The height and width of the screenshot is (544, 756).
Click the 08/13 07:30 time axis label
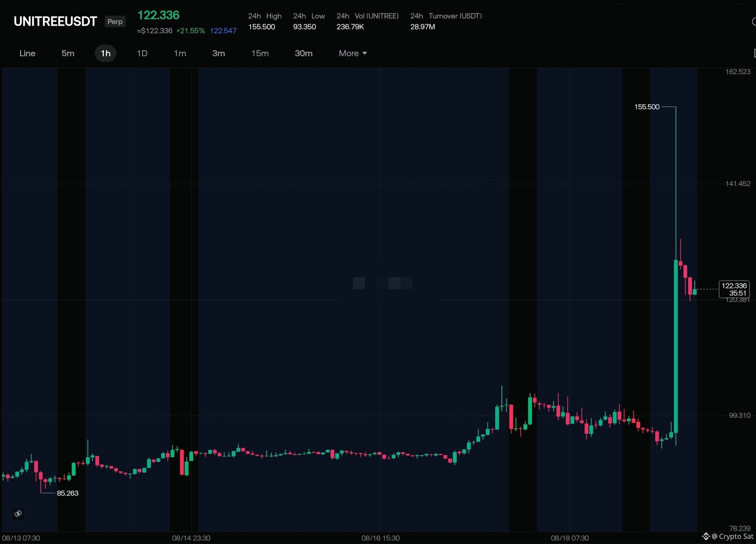coord(21,538)
